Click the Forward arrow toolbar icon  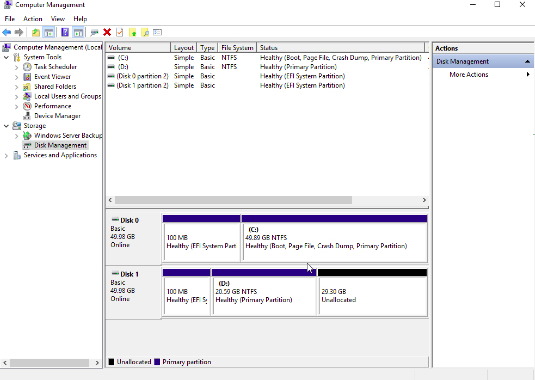pyautogui.click(x=19, y=32)
